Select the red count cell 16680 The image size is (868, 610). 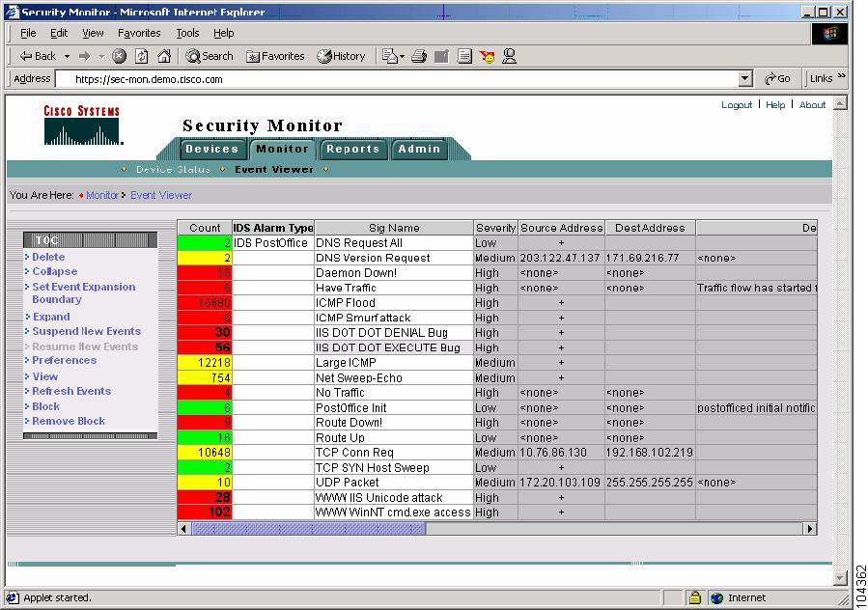pos(205,303)
